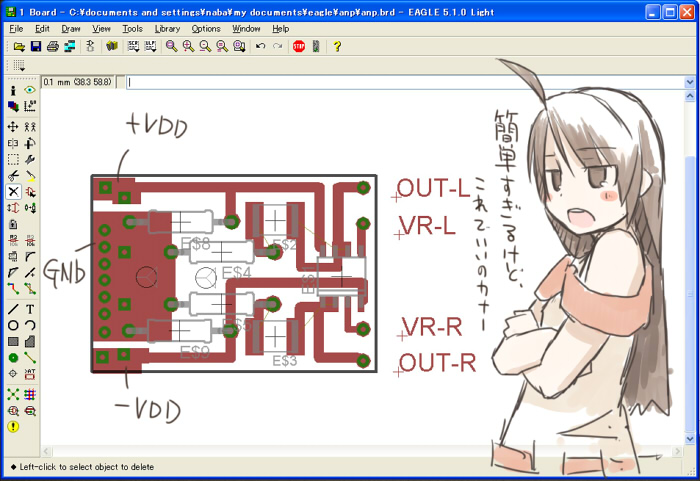Viewport: 700px width, 481px height.
Task: Open the Window menu
Action: click(x=246, y=29)
